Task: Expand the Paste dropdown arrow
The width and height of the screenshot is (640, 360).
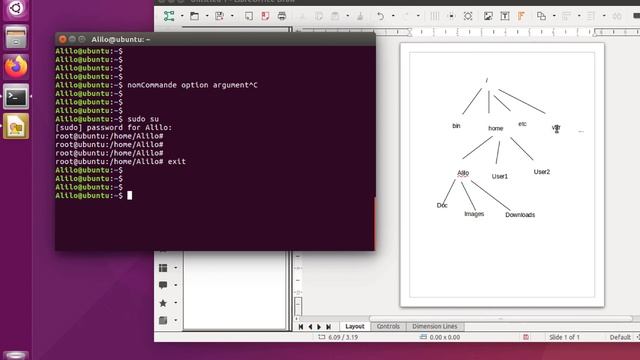Action: (348, 16)
